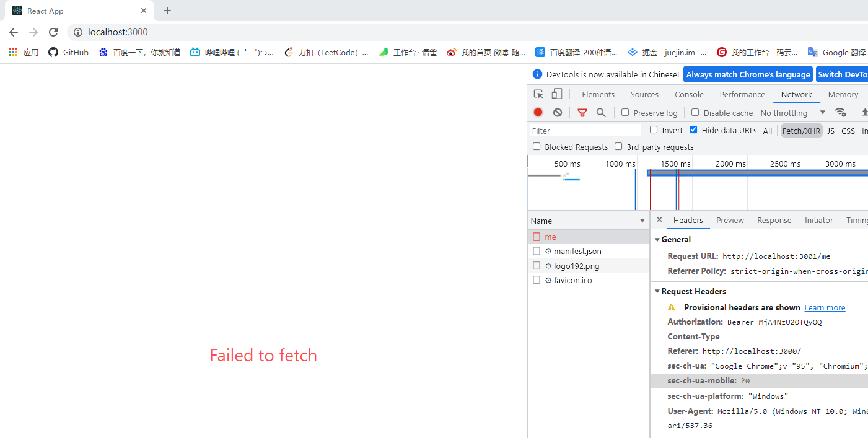The width and height of the screenshot is (868, 438).
Task: Toggle the network filter funnel
Action: [582, 112]
